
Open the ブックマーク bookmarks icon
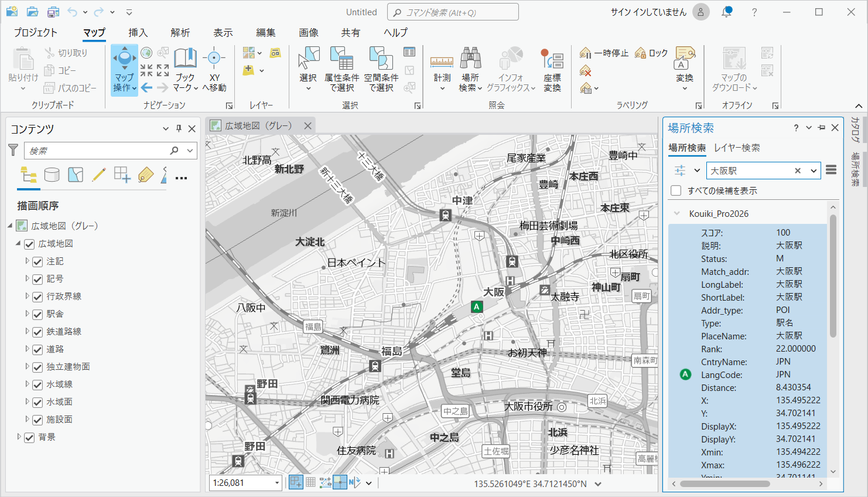coord(185,59)
